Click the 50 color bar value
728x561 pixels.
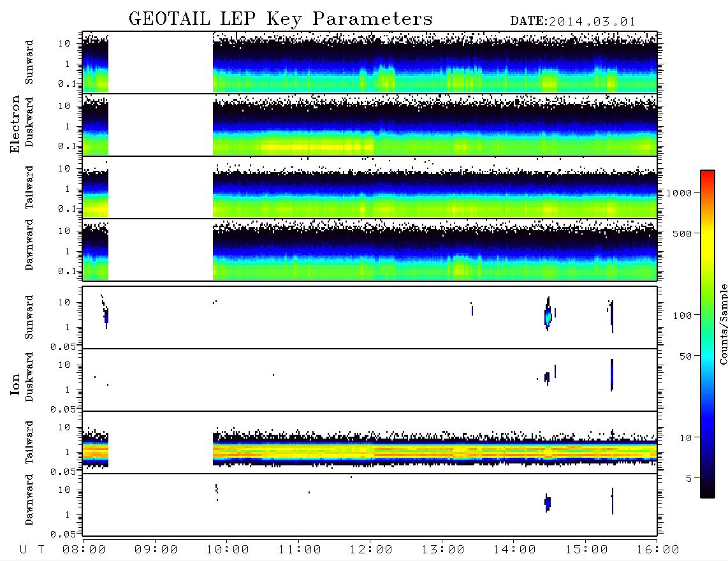pyautogui.click(x=685, y=356)
